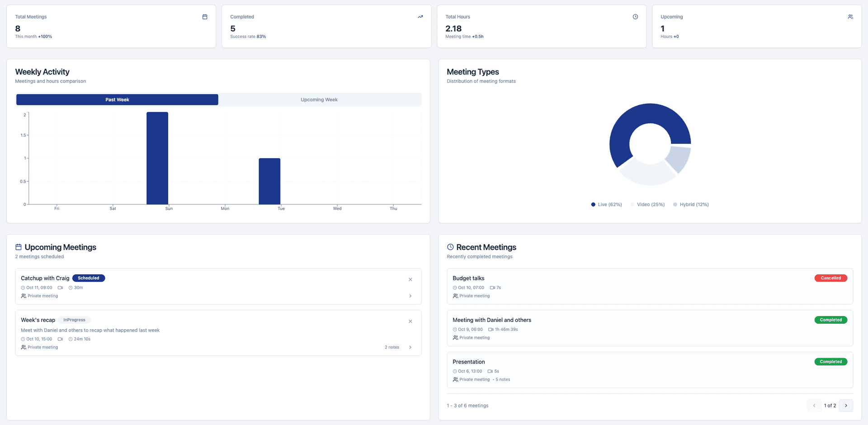Open next page of recent meetings
868x425 pixels.
(846, 406)
